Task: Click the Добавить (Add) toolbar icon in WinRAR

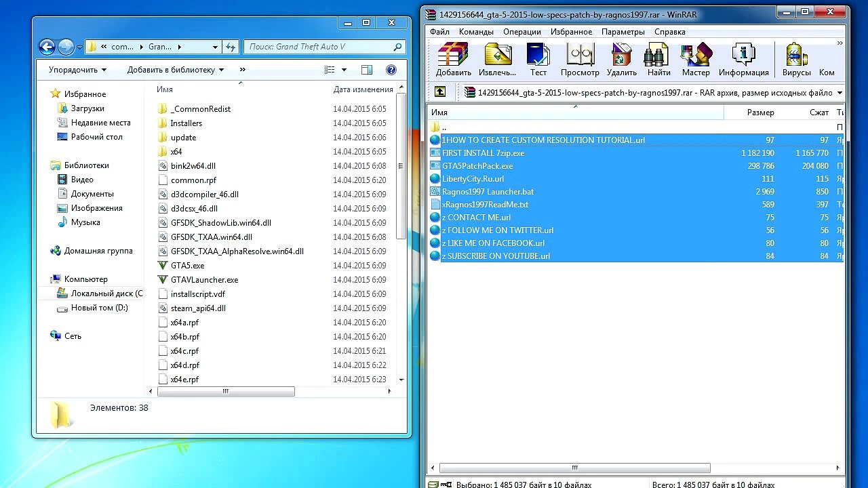Action: coord(454,60)
